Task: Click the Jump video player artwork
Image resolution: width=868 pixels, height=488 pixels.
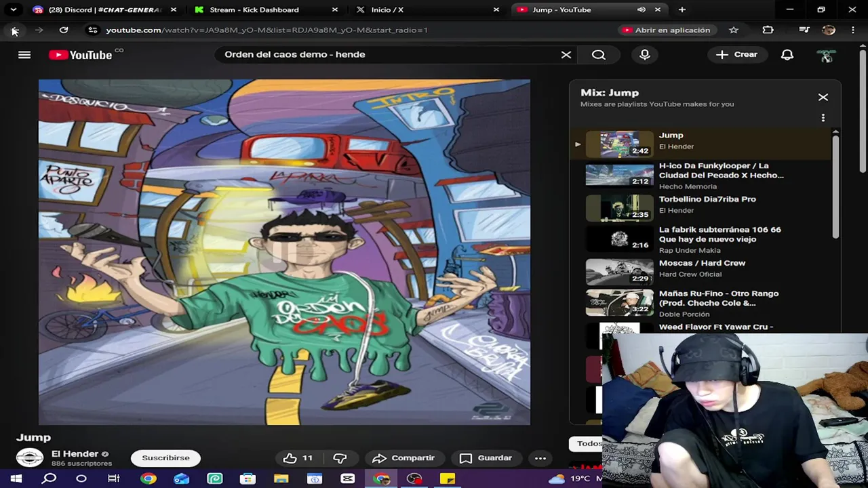Action: coord(284,252)
